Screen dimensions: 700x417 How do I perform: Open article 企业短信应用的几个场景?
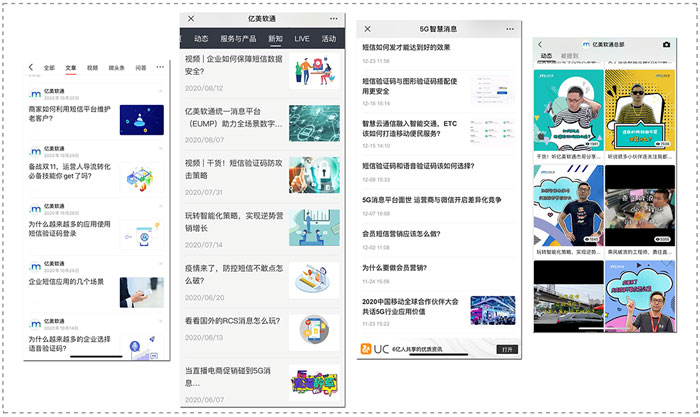click(x=66, y=282)
